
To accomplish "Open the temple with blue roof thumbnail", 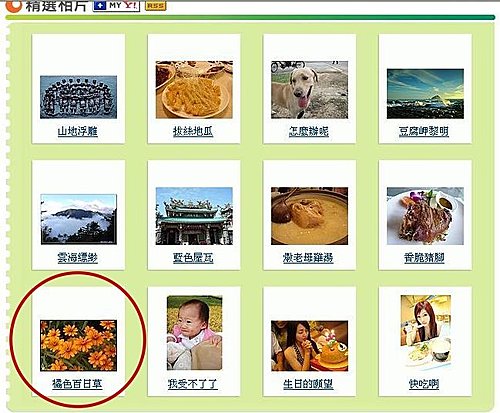I will tap(194, 216).
